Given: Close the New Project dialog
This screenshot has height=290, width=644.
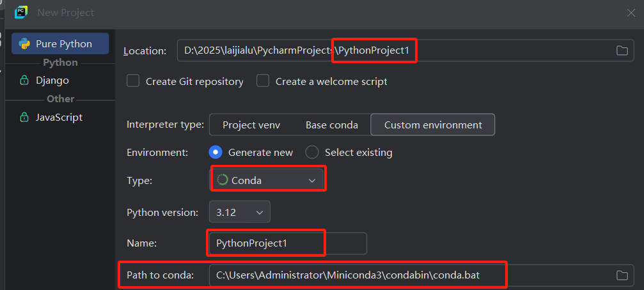Looking at the screenshot, I should tap(631, 12).
